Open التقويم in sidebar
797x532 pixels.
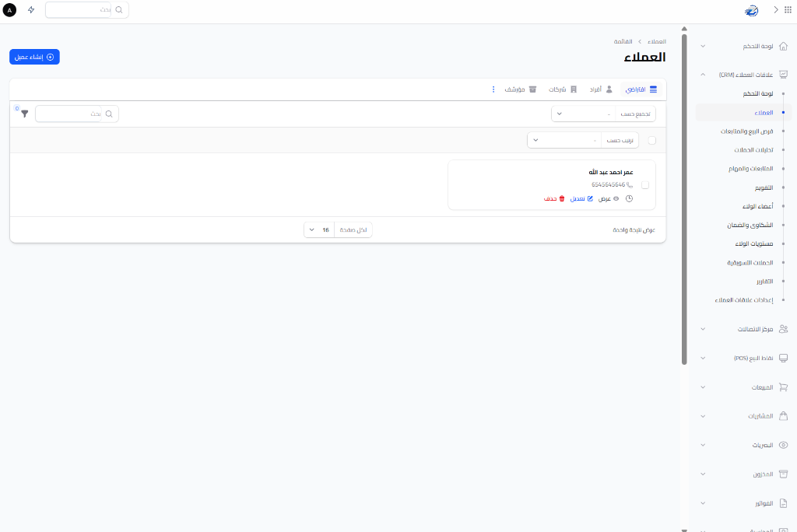[x=764, y=187]
